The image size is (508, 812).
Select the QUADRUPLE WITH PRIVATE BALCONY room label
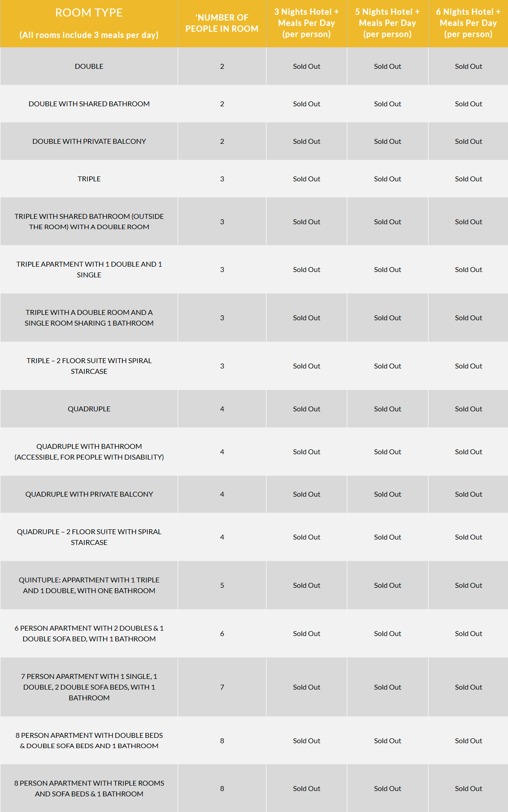click(x=89, y=494)
